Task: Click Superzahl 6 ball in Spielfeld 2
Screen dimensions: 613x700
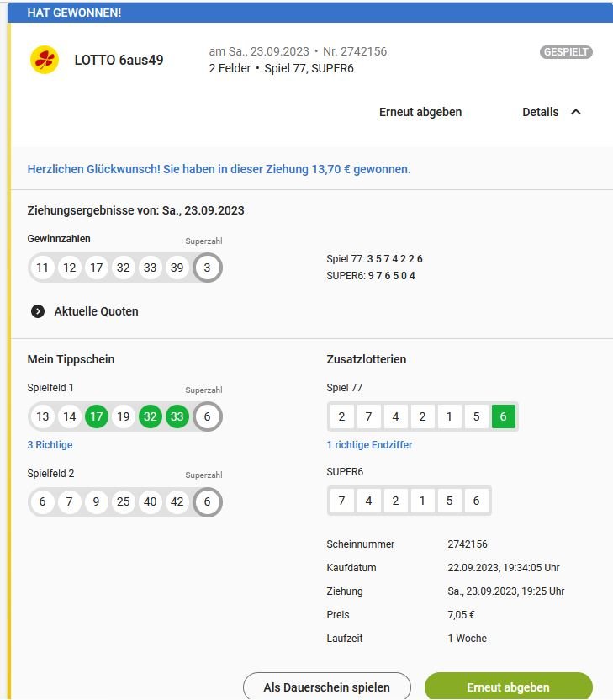Action: click(207, 501)
